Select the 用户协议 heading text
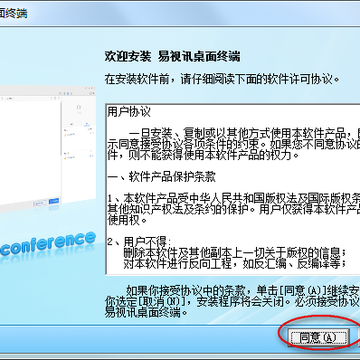This screenshot has height=360, width=360. pos(129,112)
